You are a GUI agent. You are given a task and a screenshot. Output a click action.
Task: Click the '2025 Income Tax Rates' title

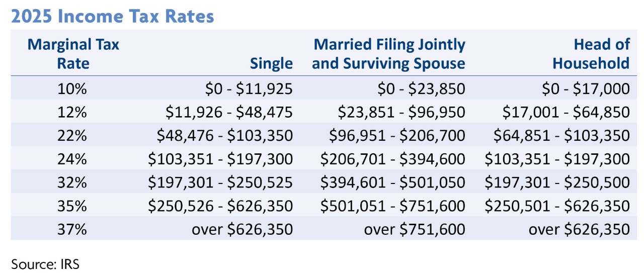pyautogui.click(x=113, y=16)
